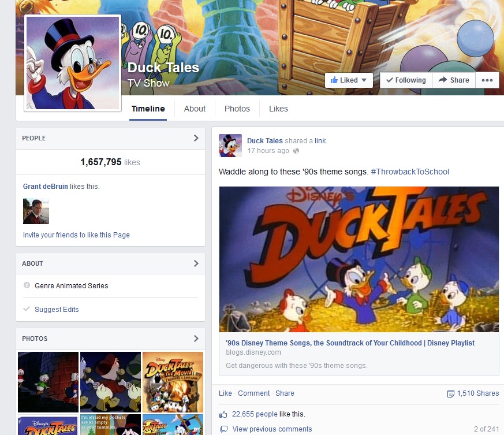Click the comment bubble icon by View previous comments
This screenshot has width=504, height=435.
223,429
